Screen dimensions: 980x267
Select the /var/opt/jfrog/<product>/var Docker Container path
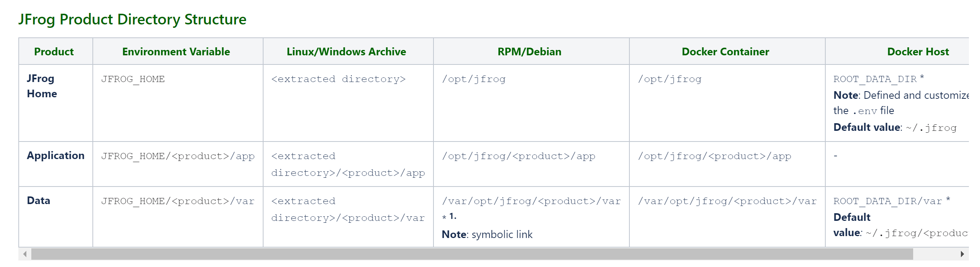click(727, 201)
